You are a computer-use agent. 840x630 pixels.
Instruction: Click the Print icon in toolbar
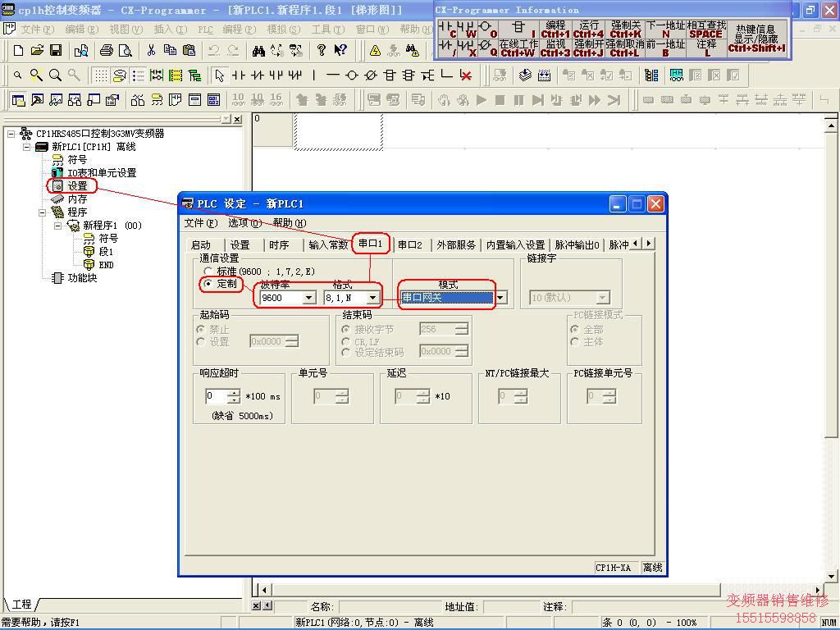[106, 51]
